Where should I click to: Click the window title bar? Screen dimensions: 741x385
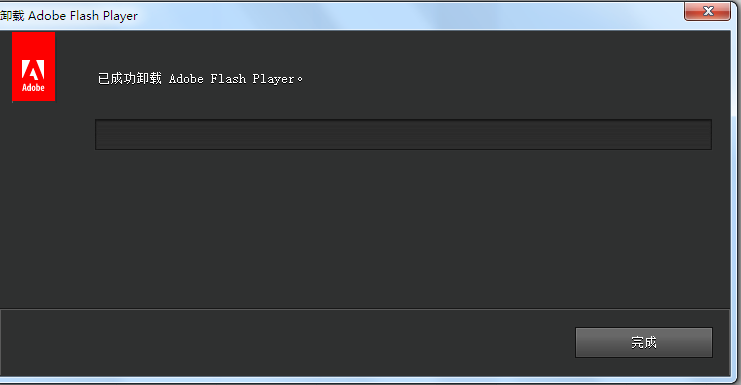340,15
